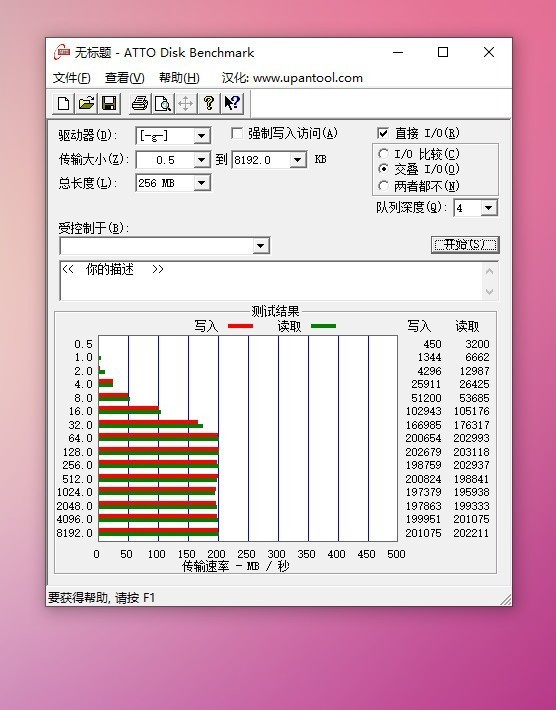
Task: Expand the 8192.0 transfer size end dropdown
Action: [297, 159]
